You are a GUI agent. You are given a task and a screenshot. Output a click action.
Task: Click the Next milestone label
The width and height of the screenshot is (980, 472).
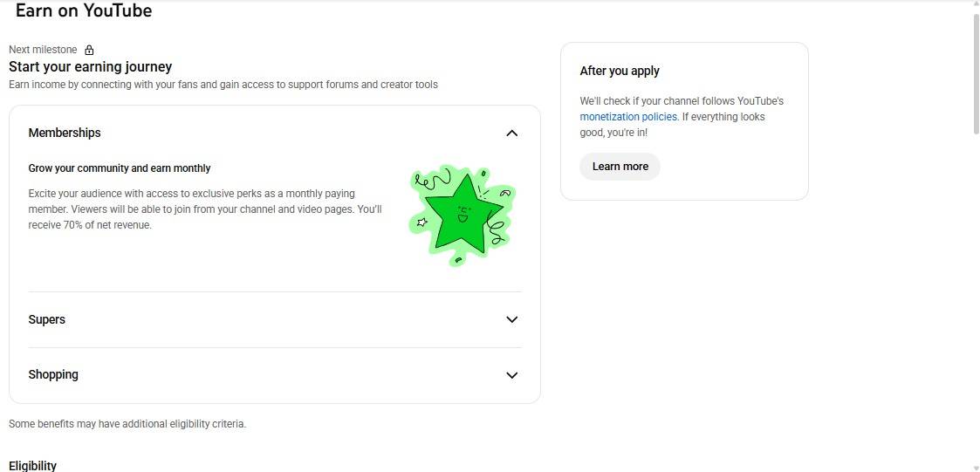43,50
